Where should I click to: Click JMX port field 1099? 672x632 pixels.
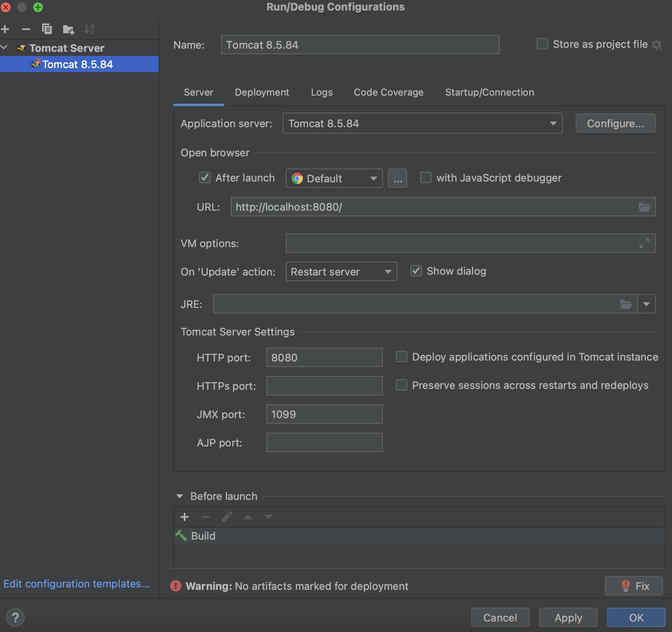[324, 414]
